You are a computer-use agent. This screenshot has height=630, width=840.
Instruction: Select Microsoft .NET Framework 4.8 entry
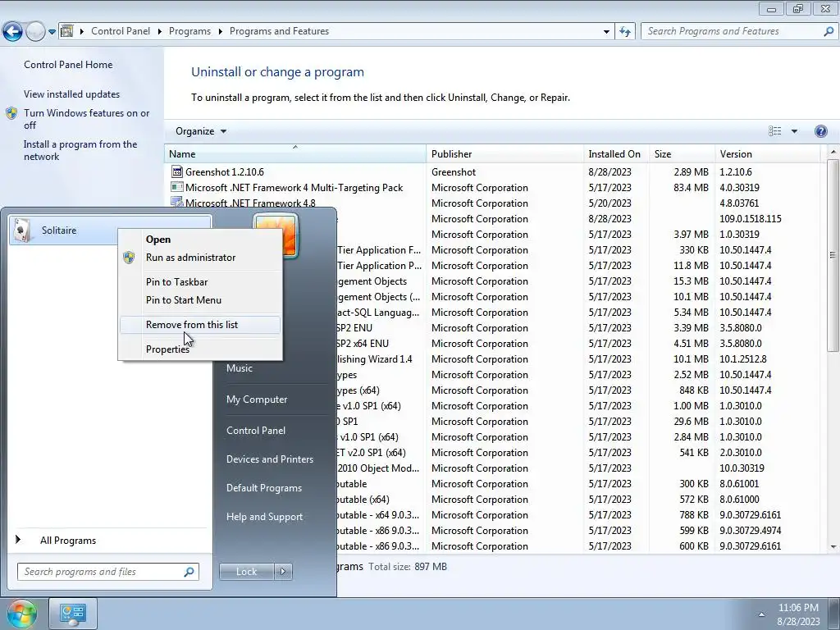[250, 203]
